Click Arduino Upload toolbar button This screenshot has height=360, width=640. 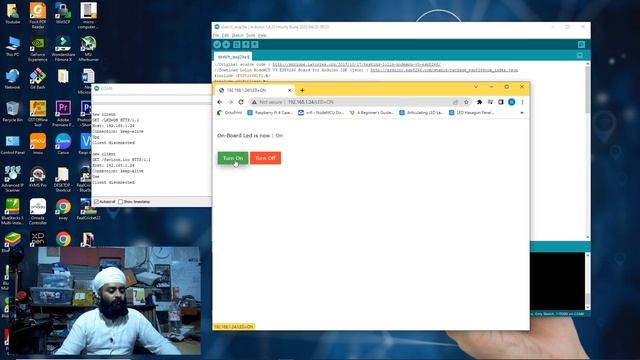point(226,44)
